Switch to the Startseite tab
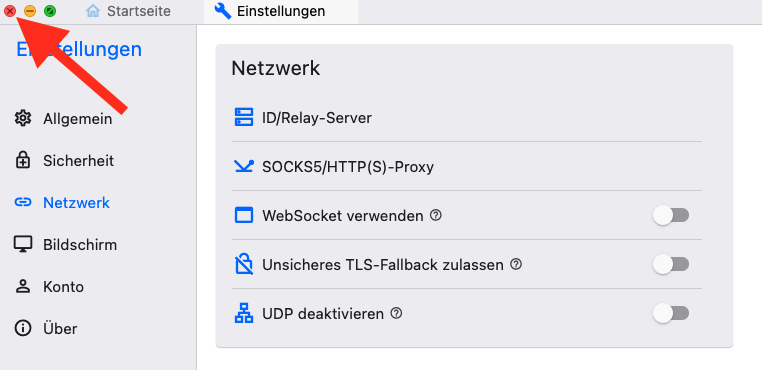 point(128,11)
